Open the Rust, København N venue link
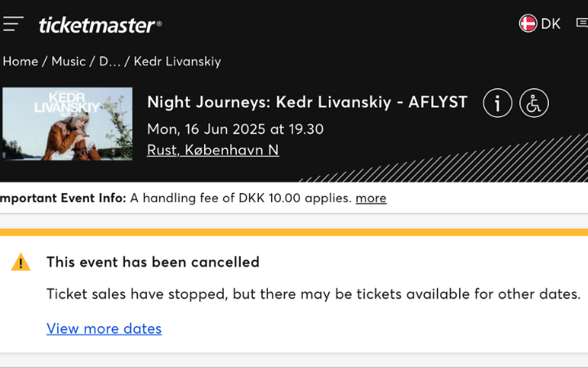Screen dimensions: 588x368 tap(212, 150)
